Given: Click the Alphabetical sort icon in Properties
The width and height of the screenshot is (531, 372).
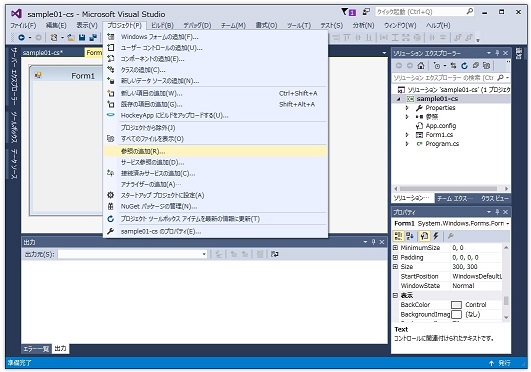Looking at the screenshot, I should pos(410,236).
